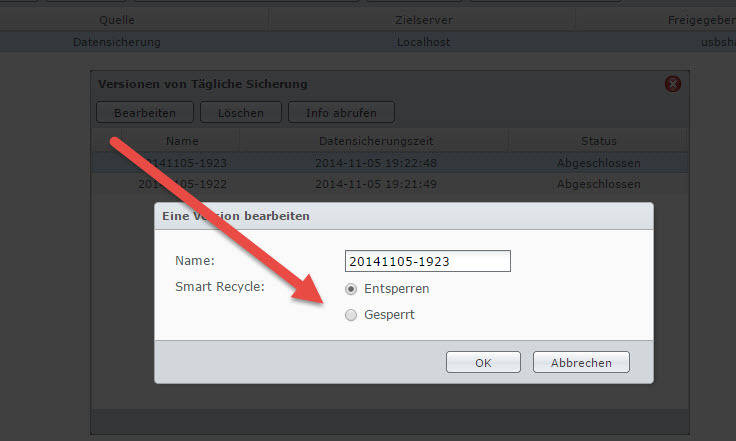The height and width of the screenshot is (441, 736).
Task: Click the Löschen button
Action: [x=241, y=113]
